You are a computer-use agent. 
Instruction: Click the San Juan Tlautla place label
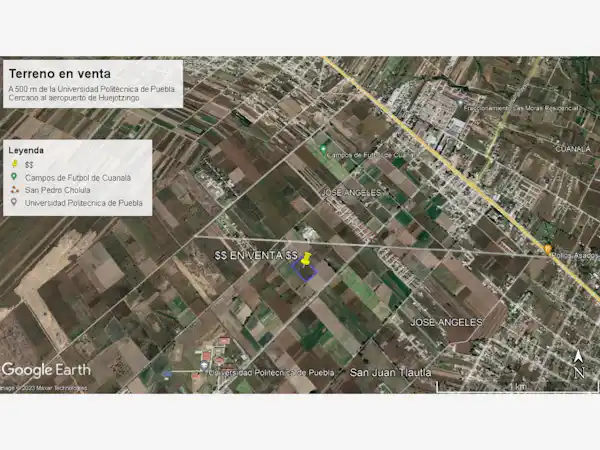click(x=390, y=373)
